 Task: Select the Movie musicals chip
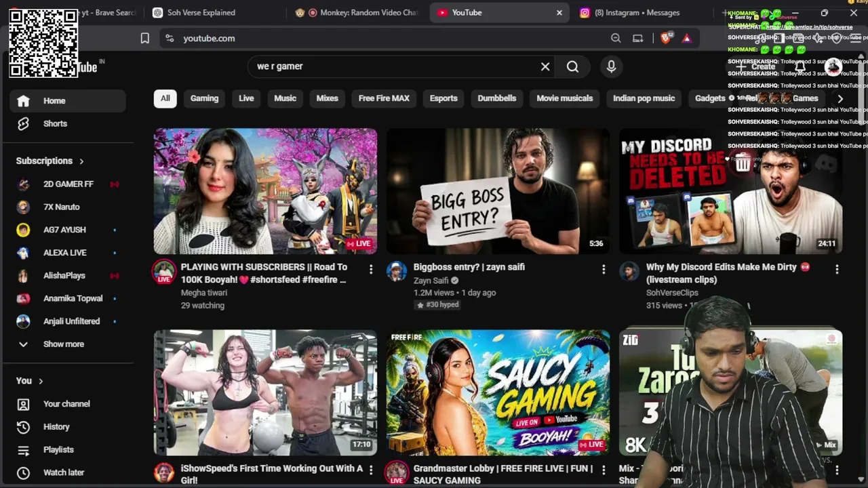pos(565,99)
